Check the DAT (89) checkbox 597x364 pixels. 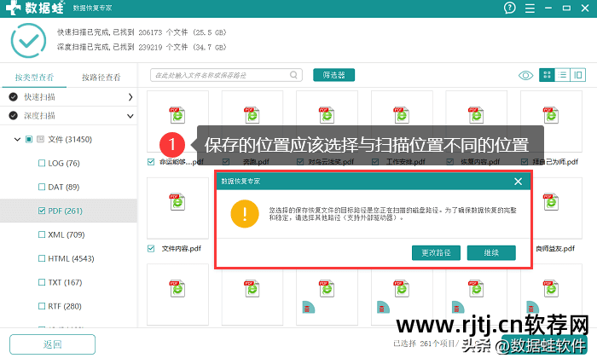click(x=42, y=187)
